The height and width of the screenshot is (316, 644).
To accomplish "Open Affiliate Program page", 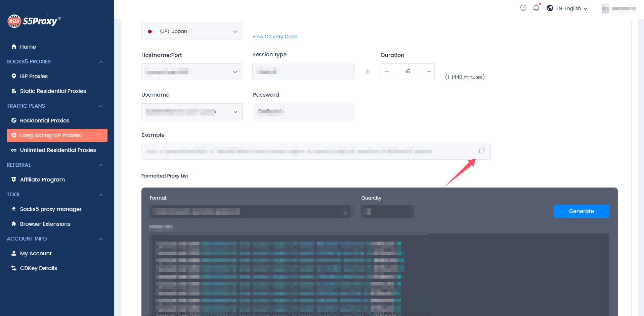I will (57, 179).
